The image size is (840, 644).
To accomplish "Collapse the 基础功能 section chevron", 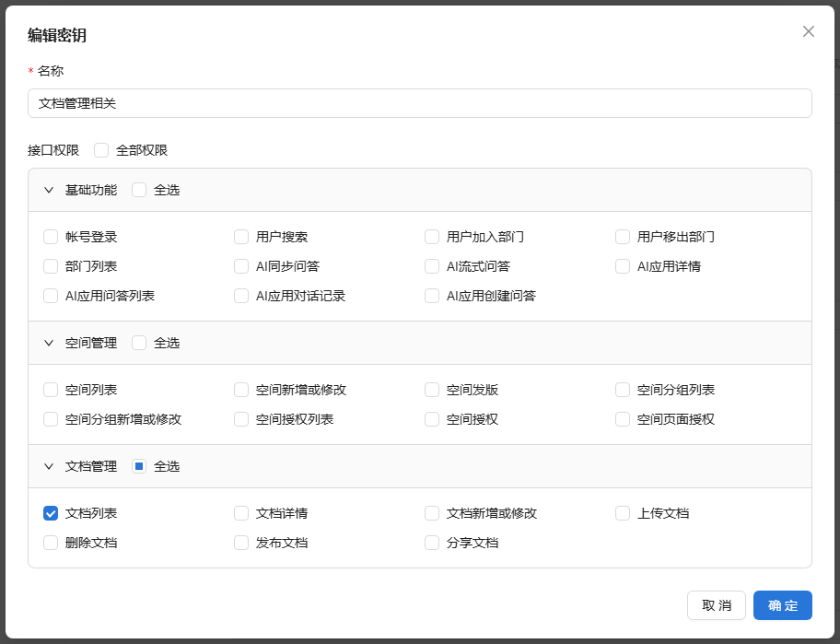I will point(49,190).
